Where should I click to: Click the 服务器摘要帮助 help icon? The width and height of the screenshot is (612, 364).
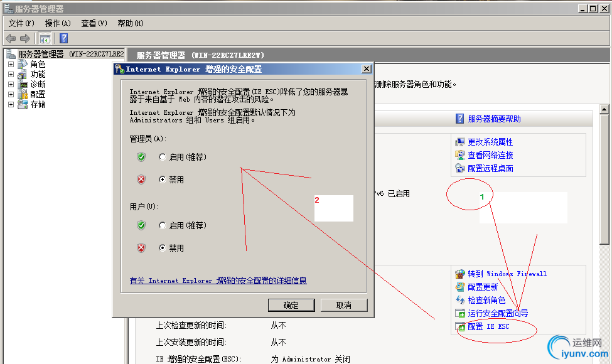[459, 119]
